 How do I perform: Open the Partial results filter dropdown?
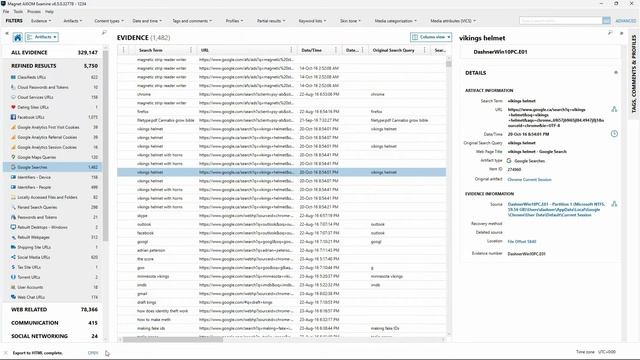[x=271, y=21]
